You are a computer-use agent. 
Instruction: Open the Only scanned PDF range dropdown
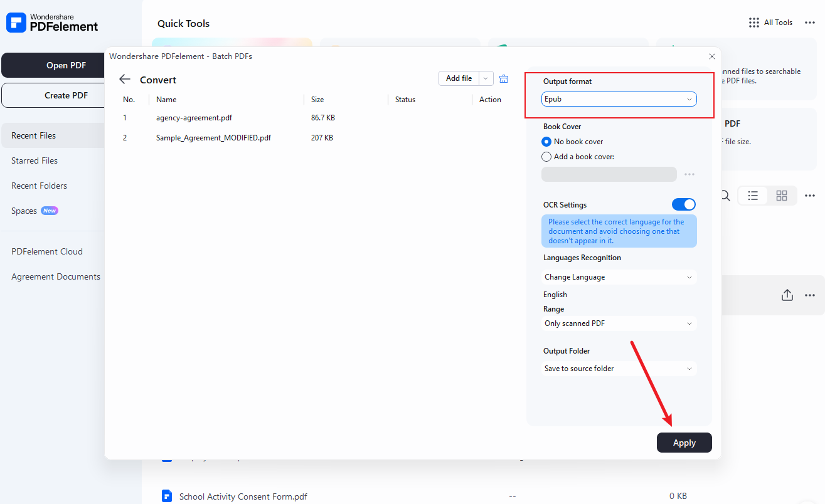(x=619, y=323)
